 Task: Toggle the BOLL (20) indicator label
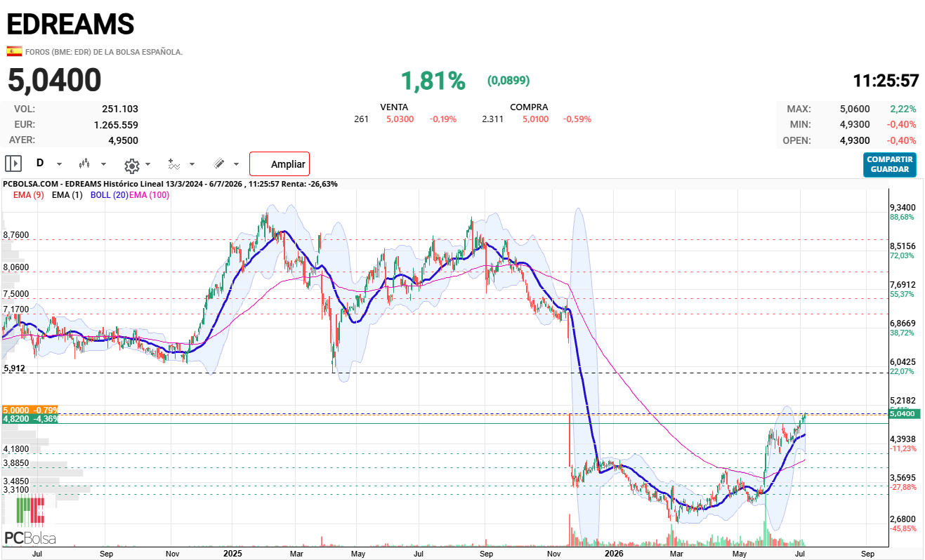(x=109, y=194)
